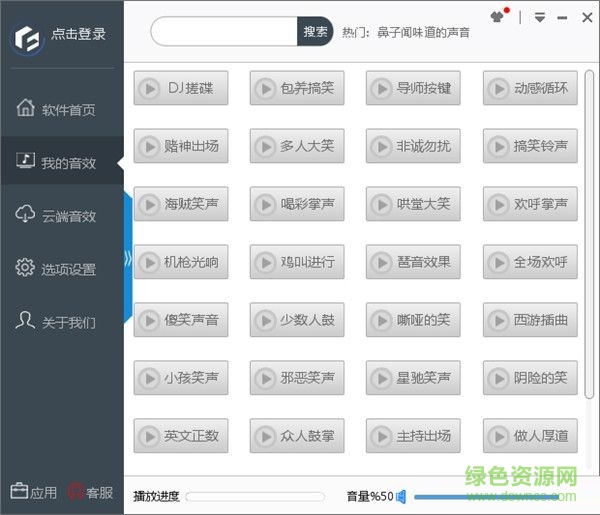This screenshot has height=515, width=600.
Task: Click the vertical scrollbar of sound list
Action: click(x=589, y=234)
